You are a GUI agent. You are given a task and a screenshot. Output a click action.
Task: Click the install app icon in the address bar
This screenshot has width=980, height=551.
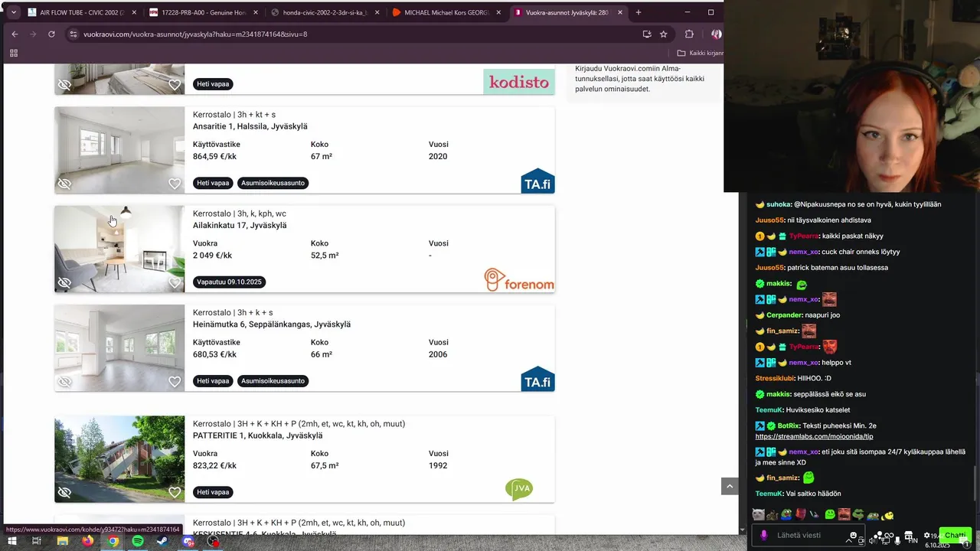pos(647,34)
